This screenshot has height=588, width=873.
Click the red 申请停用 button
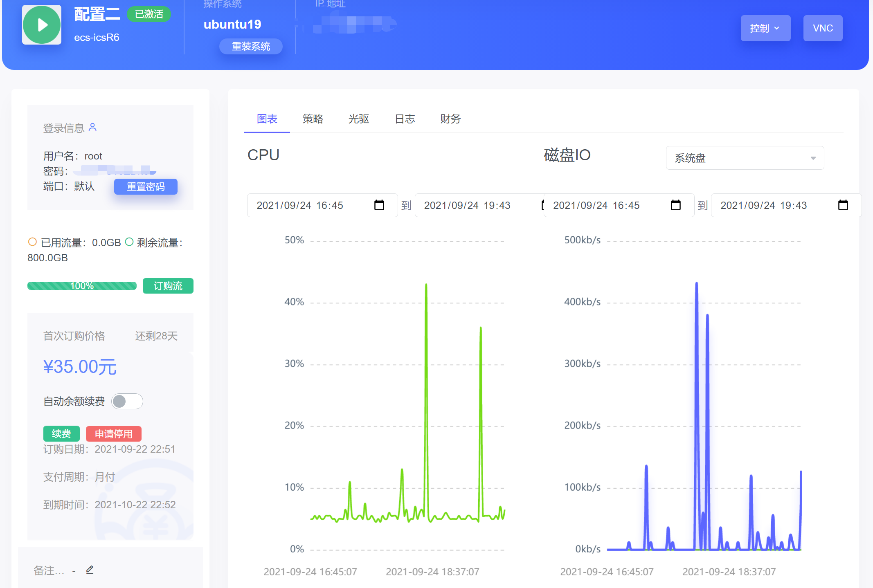tap(114, 433)
